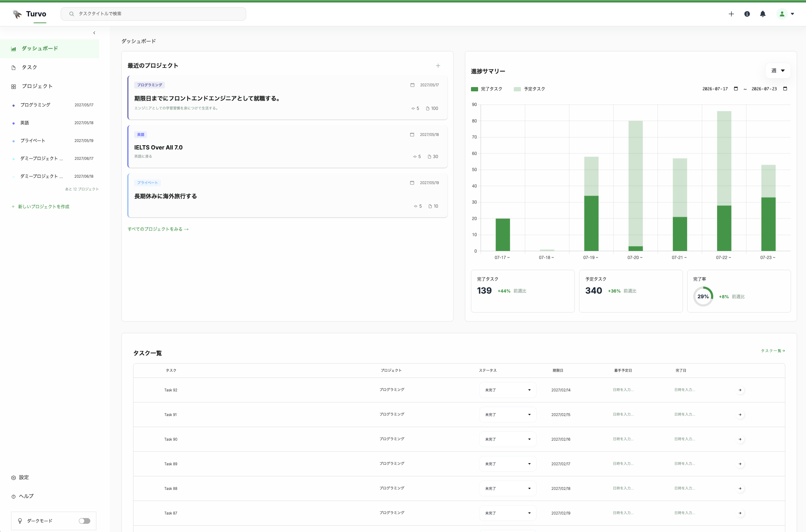Open Task 92 details arrow
The image size is (806, 532).
click(740, 390)
